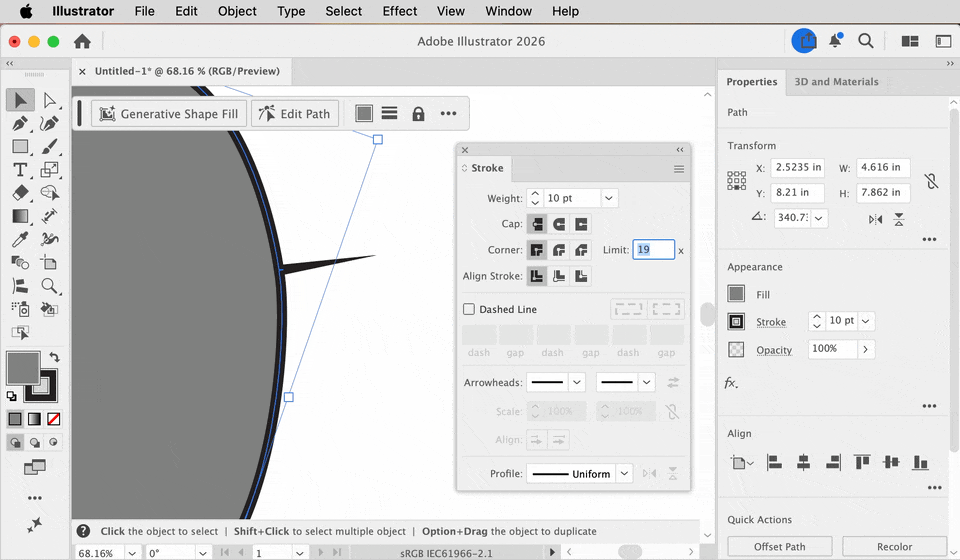The width and height of the screenshot is (960, 560).
Task: Open end arrowhead dropdown
Action: point(647,383)
